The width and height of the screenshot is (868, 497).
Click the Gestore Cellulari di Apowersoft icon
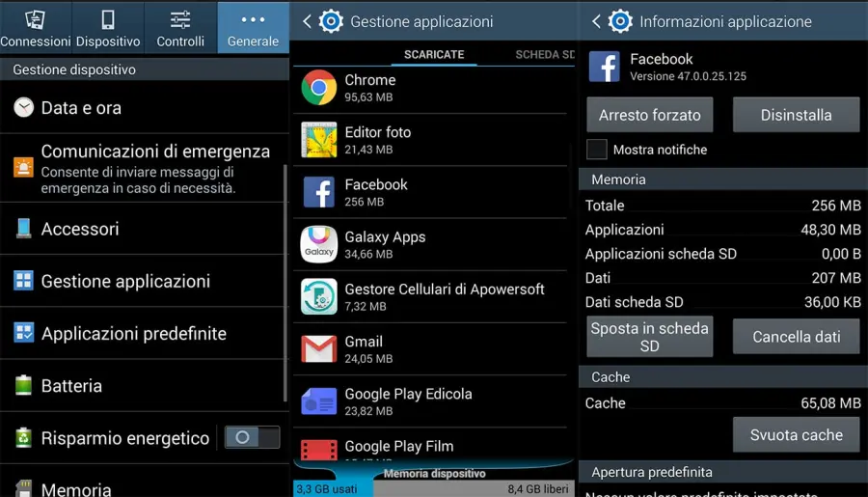(319, 297)
